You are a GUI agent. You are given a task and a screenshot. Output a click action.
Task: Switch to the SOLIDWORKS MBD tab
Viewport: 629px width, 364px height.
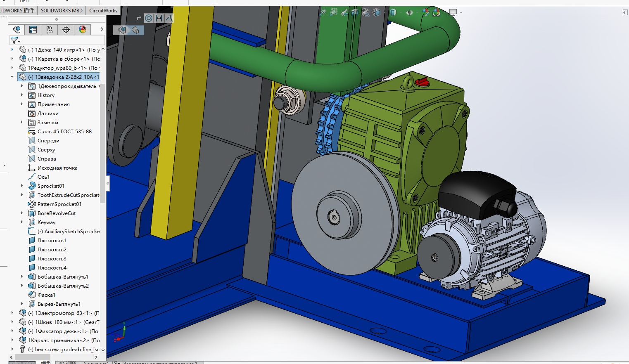coord(62,10)
